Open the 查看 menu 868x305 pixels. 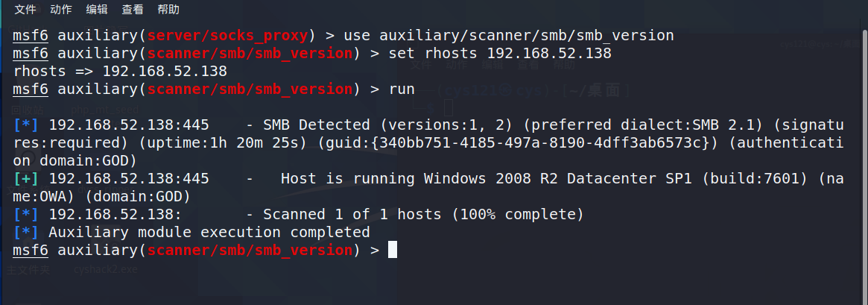tap(133, 10)
